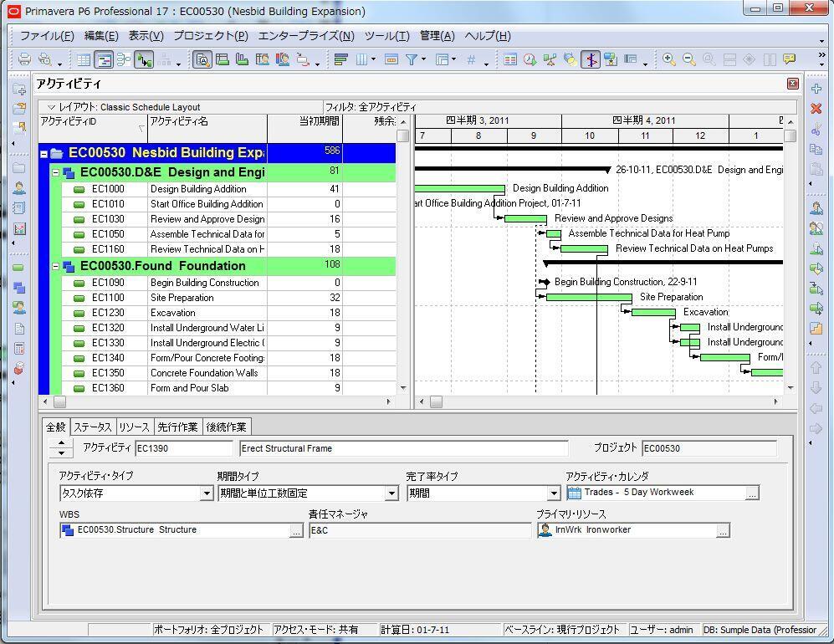834x644 pixels.
Task: Click the browse button for アクティビティ・カレンダ
Action: 751,494
